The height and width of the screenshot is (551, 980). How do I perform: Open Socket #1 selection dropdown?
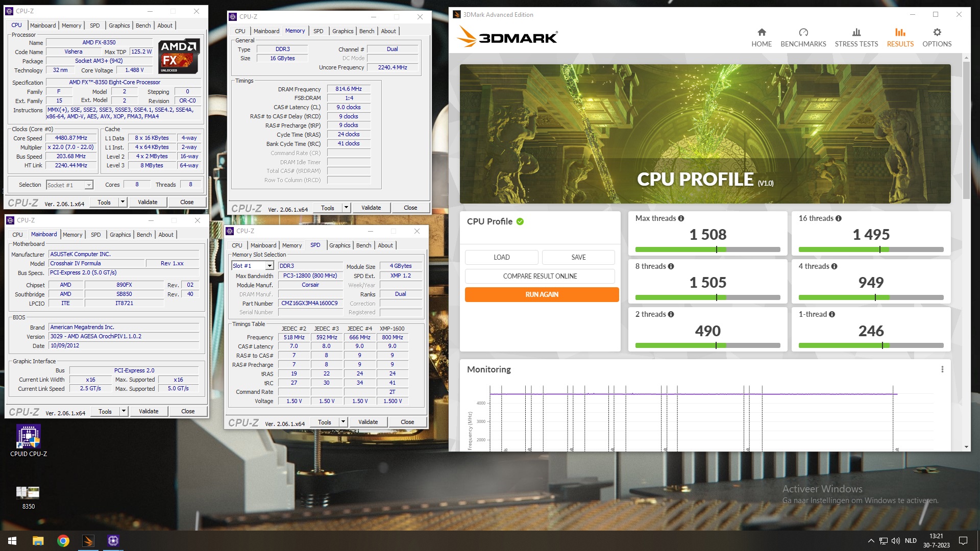point(70,185)
